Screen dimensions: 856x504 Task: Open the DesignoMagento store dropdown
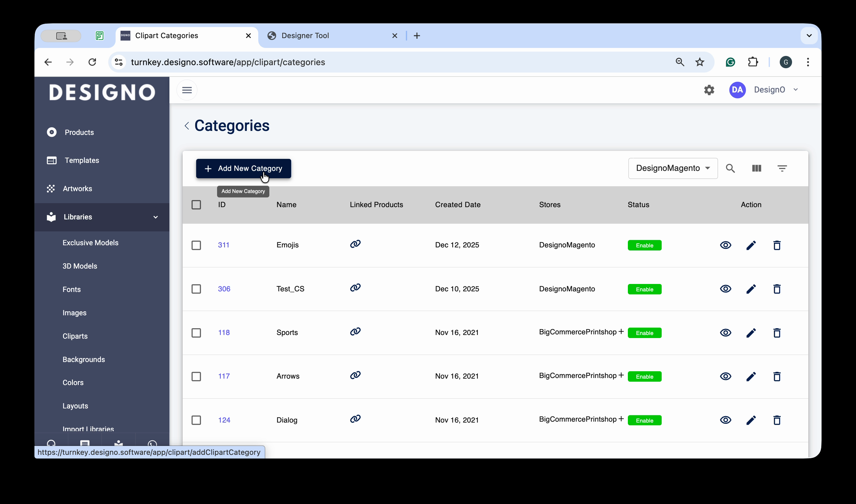pos(672,168)
